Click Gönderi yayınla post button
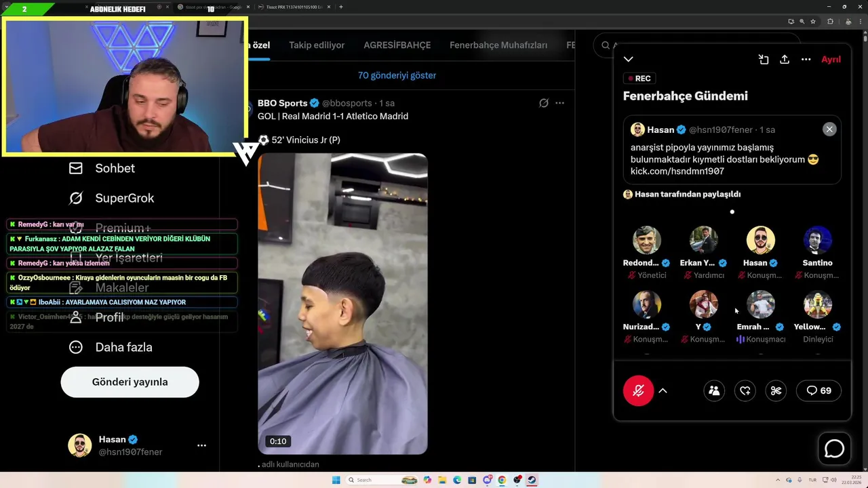 [130, 382]
